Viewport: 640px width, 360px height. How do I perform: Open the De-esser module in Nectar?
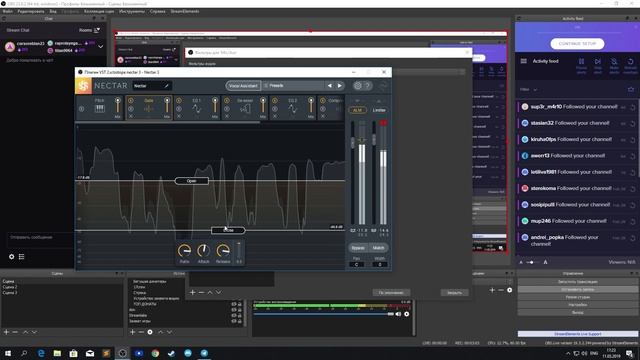click(x=245, y=108)
